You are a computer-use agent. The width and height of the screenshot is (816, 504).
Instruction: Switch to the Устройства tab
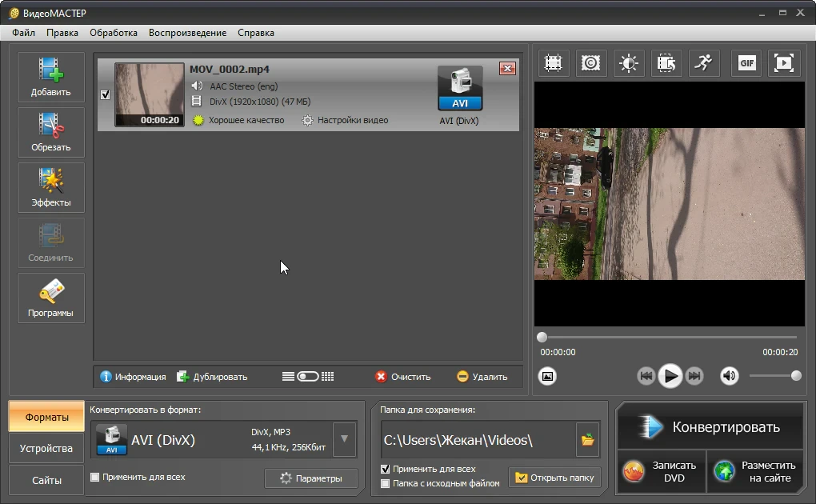[46, 448]
